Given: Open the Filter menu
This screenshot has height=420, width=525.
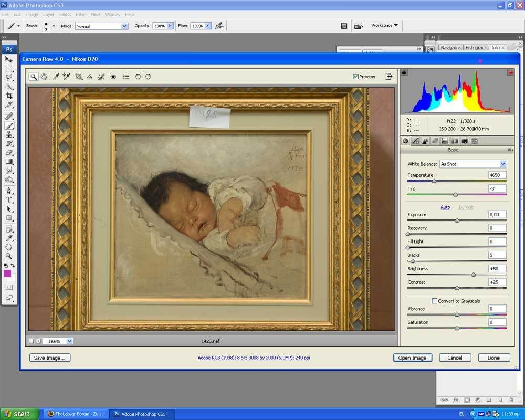Looking at the screenshot, I should 80,14.
